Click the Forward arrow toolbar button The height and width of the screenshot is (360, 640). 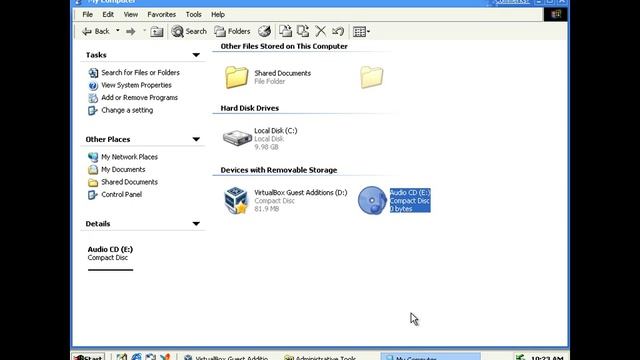click(131, 31)
